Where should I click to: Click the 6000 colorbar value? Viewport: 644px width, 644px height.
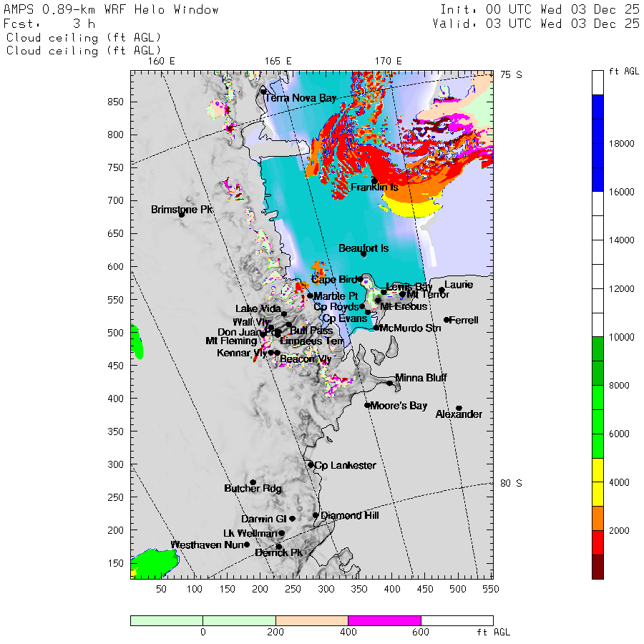click(x=620, y=434)
